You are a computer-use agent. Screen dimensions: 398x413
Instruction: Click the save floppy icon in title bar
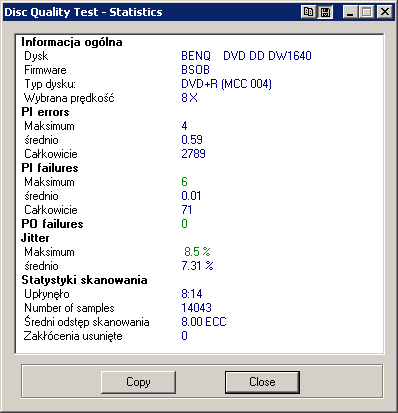325,12
